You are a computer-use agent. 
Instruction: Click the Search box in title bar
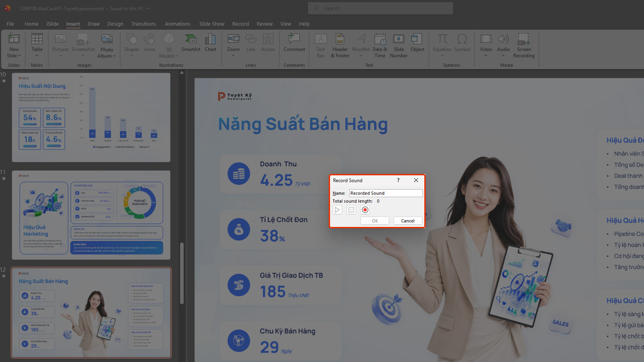pyautogui.click(x=380, y=8)
